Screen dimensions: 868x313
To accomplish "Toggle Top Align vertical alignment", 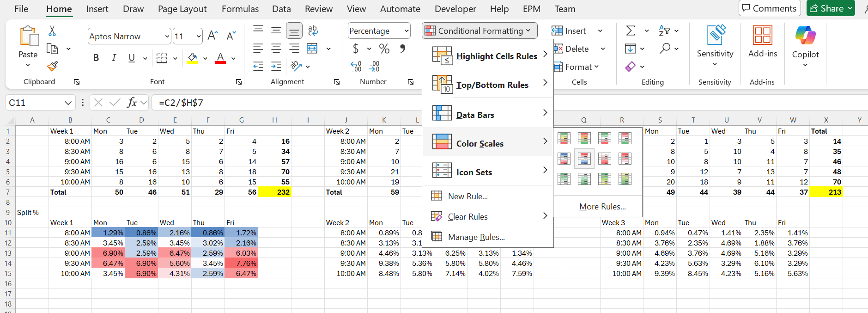I will click(x=258, y=31).
